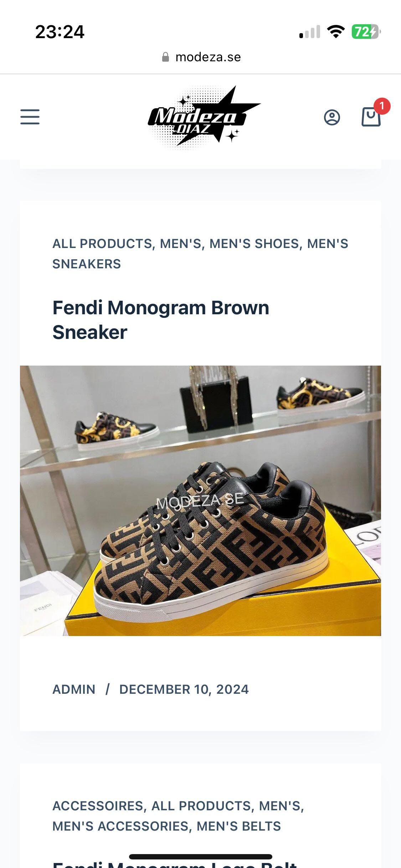
Task: View the Fendi sneaker product image
Action: tap(200, 501)
